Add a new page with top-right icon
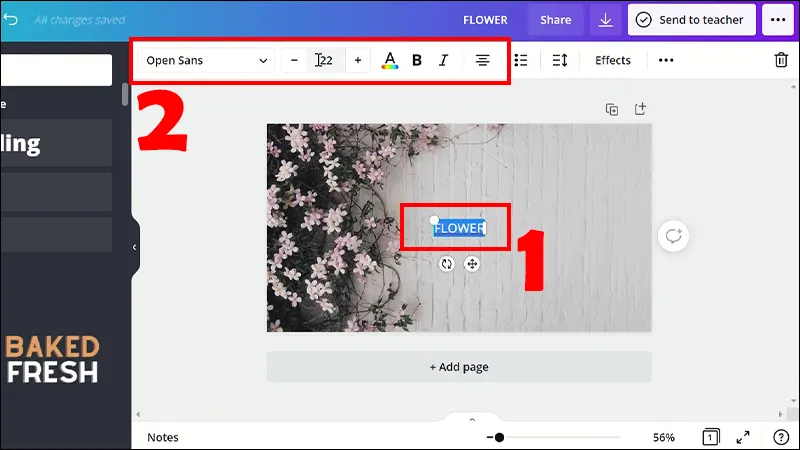The width and height of the screenshot is (800, 450). [640, 109]
